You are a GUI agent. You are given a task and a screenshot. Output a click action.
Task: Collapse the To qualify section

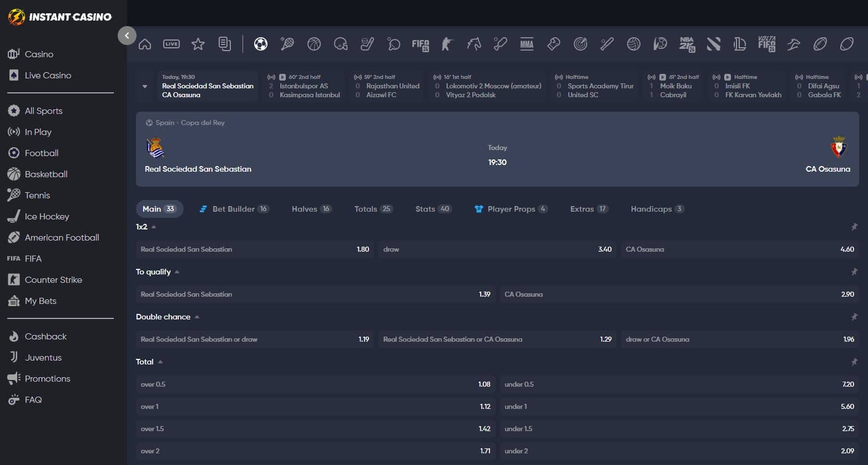coord(177,272)
